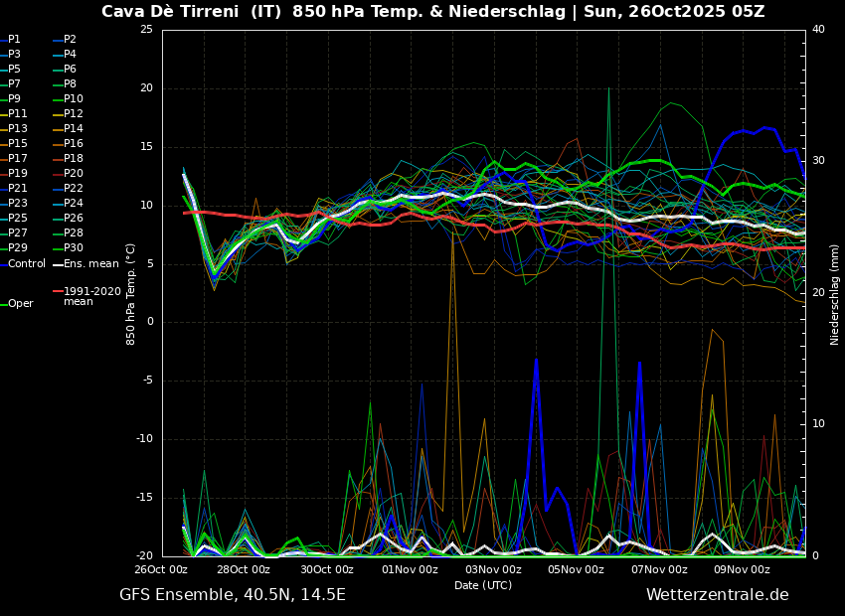Click the P1 legend entry
Image resolution: width=845 pixels, height=616 pixels.
click(14, 40)
